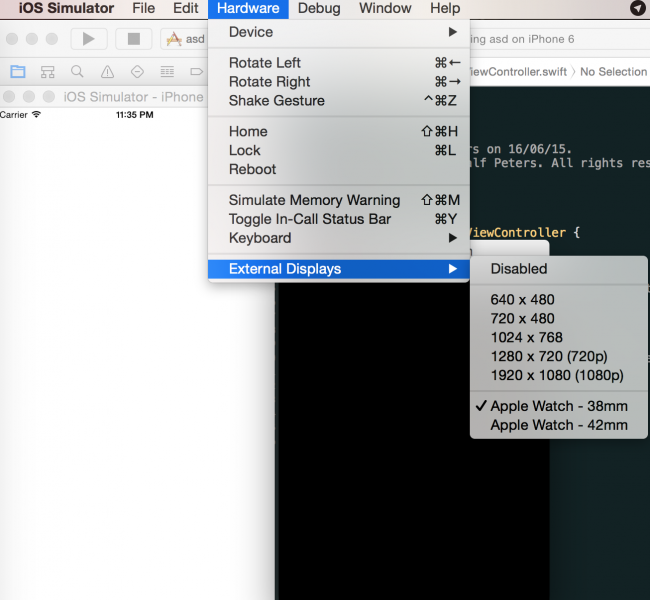Open the Debug menu
Screen dimensions: 650x600
(319, 8)
